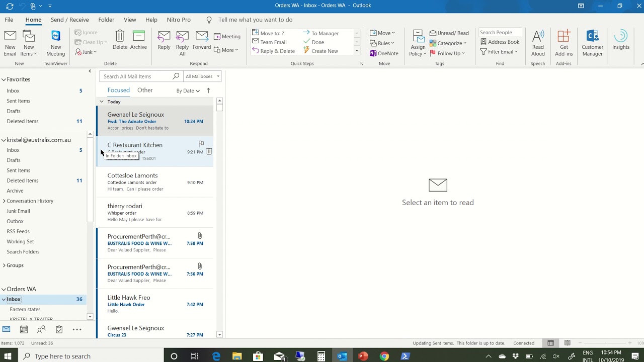This screenshot has width=644, height=362.
Task: Collapse the Orders WA mailbox
Action: point(3,289)
